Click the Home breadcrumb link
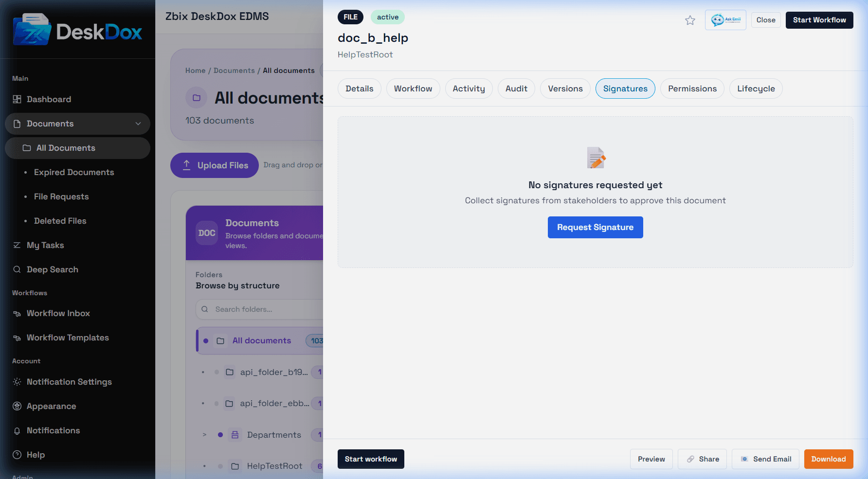The image size is (868, 479). click(195, 71)
